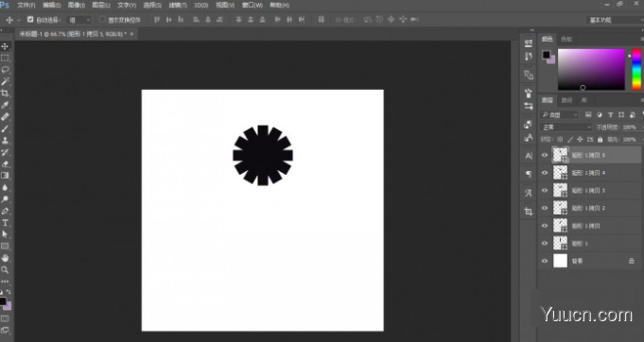The height and width of the screenshot is (342, 644).
Task: Select the Zoom tool
Action: pos(5,270)
